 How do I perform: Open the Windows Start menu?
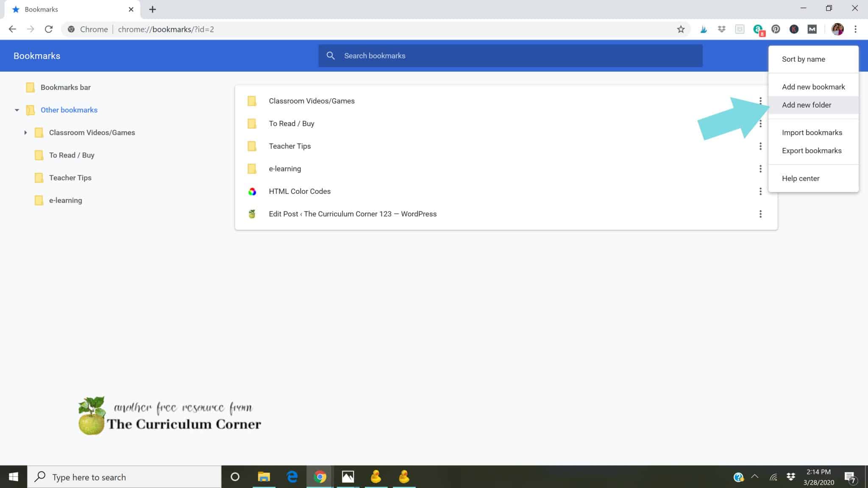click(13, 476)
